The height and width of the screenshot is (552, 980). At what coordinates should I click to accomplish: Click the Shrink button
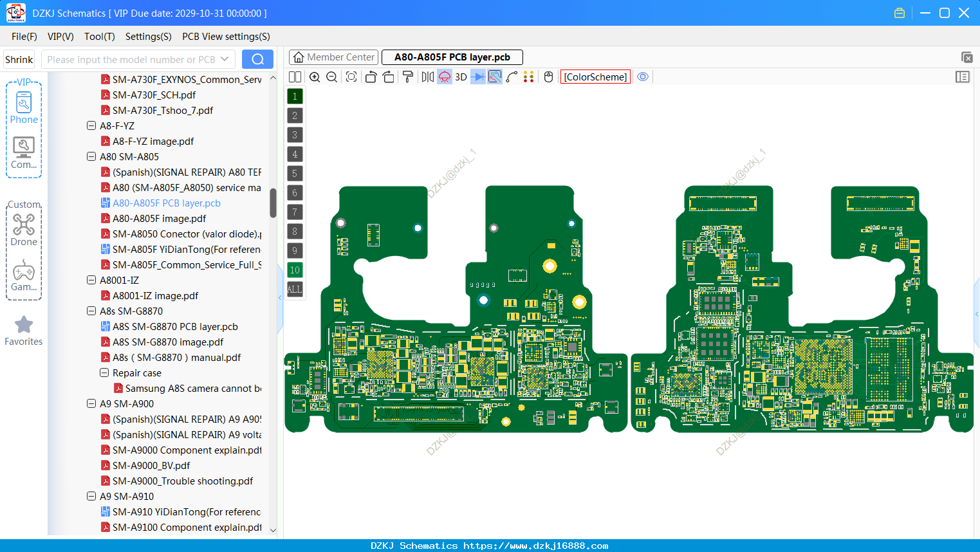point(19,60)
